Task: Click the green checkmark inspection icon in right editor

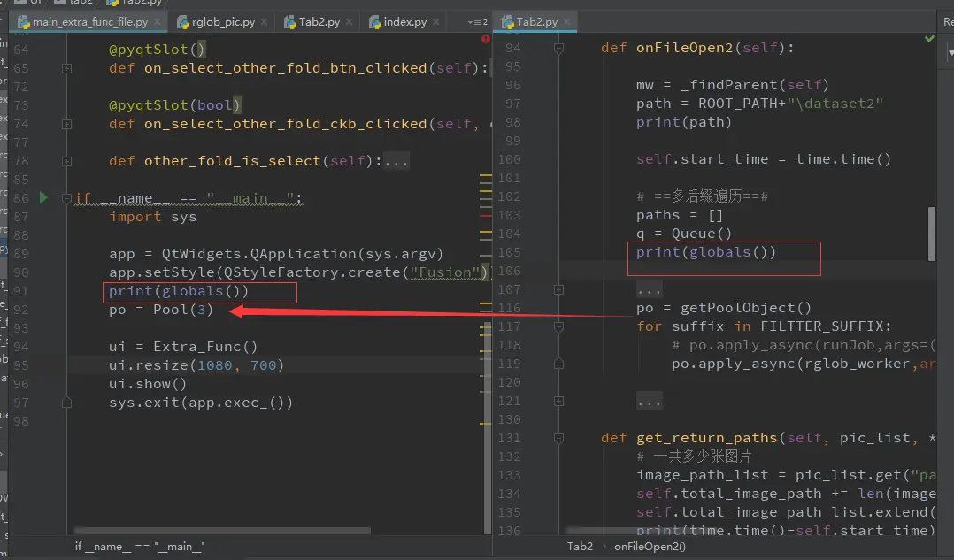Action: click(929, 39)
